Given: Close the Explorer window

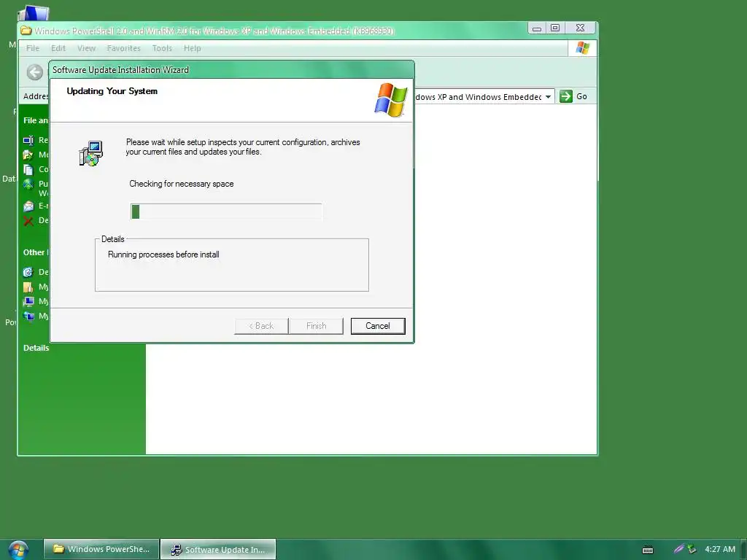Looking at the screenshot, I should pyautogui.click(x=580, y=28).
